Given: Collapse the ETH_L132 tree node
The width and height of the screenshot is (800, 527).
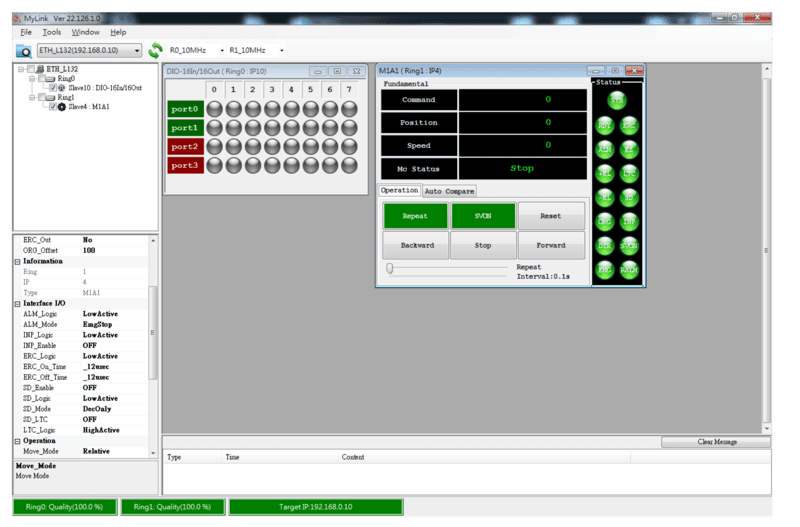Looking at the screenshot, I should point(21,69).
